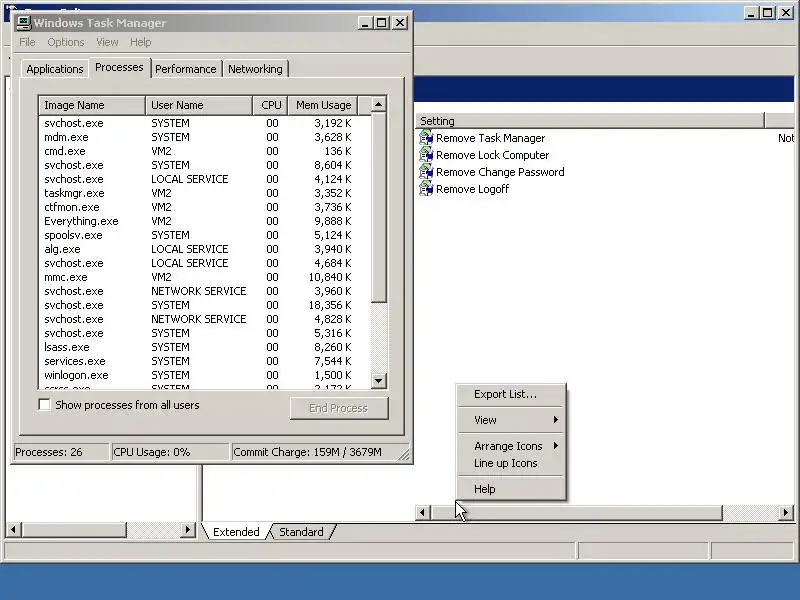Switch to the Extended view tab
The width and height of the screenshot is (800, 600).
[236, 532]
